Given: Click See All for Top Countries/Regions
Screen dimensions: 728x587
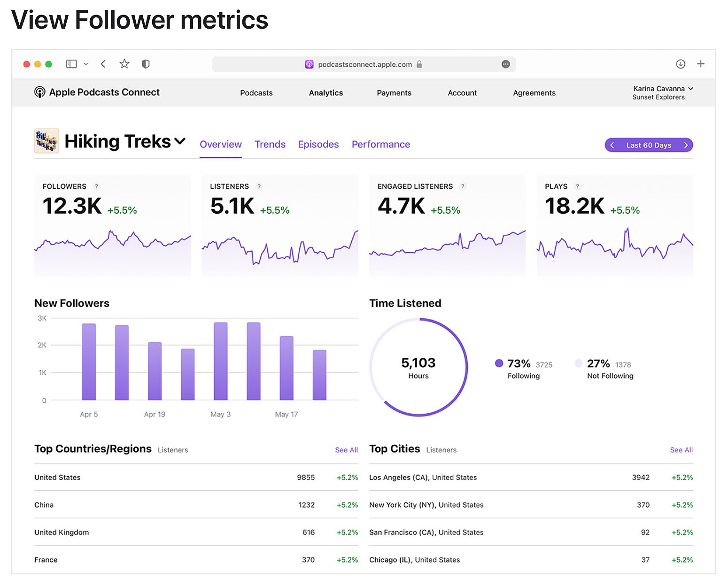Looking at the screenshot, I should 346,450.
